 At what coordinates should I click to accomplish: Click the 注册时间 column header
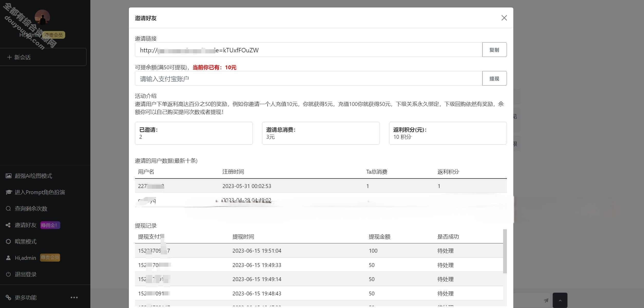pyautogui.click(x=233, y=172)
